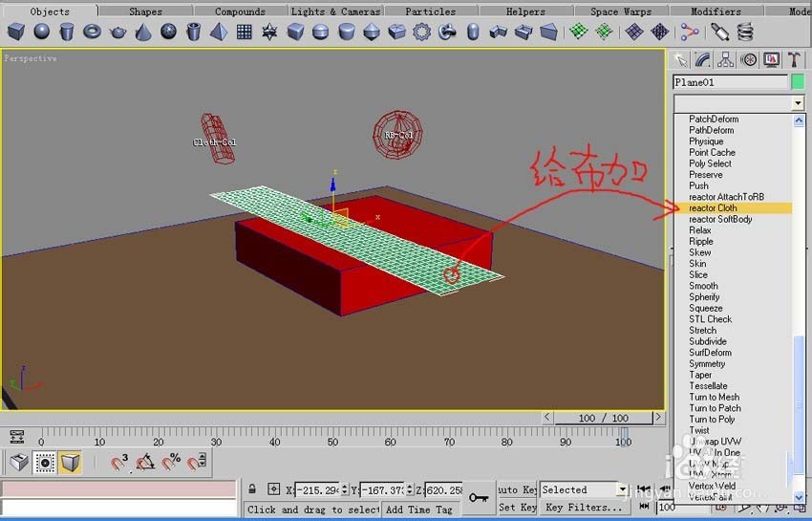
Task: Select the Sphere primitive tool
Action: (x=41, y=33)
